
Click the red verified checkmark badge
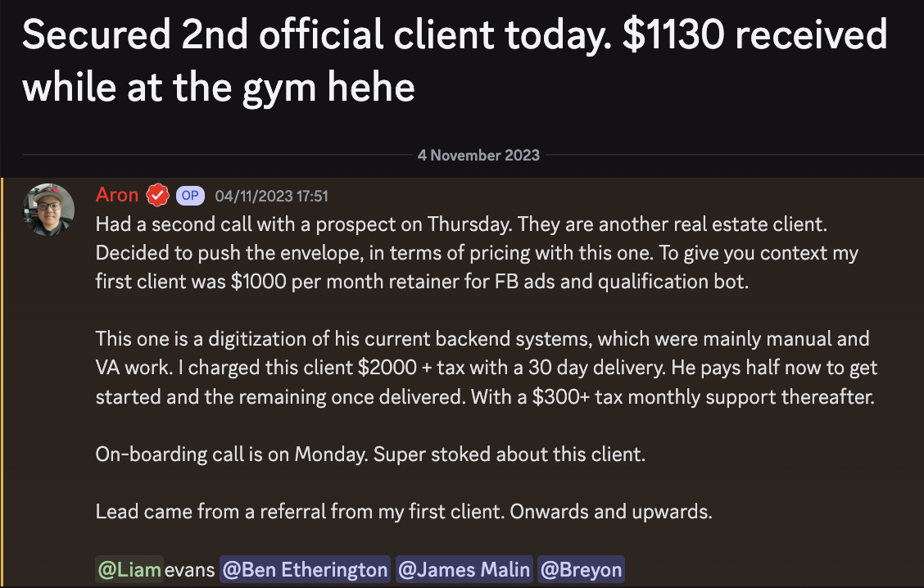click(x=157, y=195)
